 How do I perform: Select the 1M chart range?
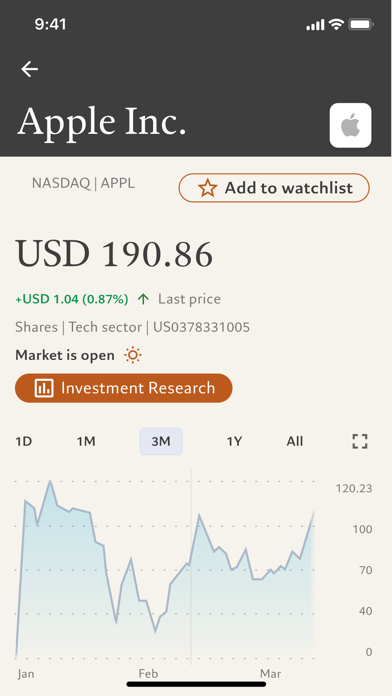coord(86,441)
